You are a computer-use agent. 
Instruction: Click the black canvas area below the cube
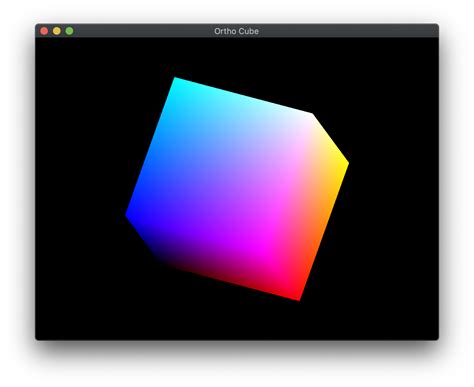[237, 320]
